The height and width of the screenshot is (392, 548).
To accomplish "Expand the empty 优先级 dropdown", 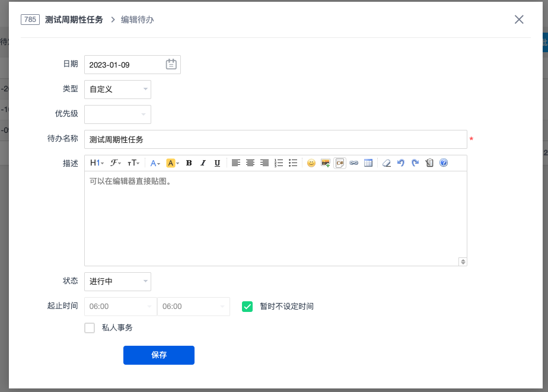I will [117, 114].
